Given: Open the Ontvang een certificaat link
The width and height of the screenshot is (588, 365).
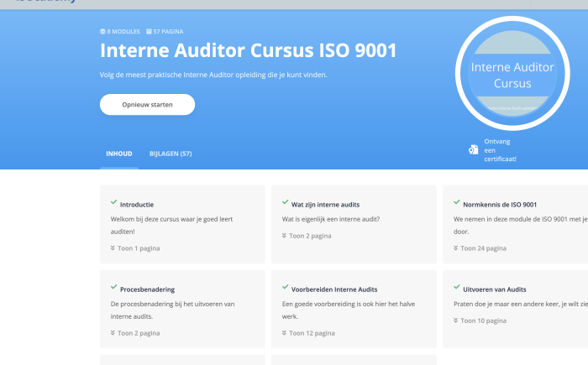Looking at the screenshot, I should pos(501,150).
